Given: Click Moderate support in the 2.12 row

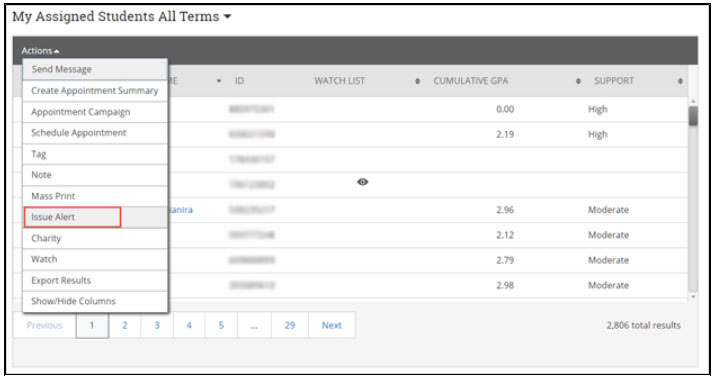Looking at the screenshot, I should pos(608,235).
